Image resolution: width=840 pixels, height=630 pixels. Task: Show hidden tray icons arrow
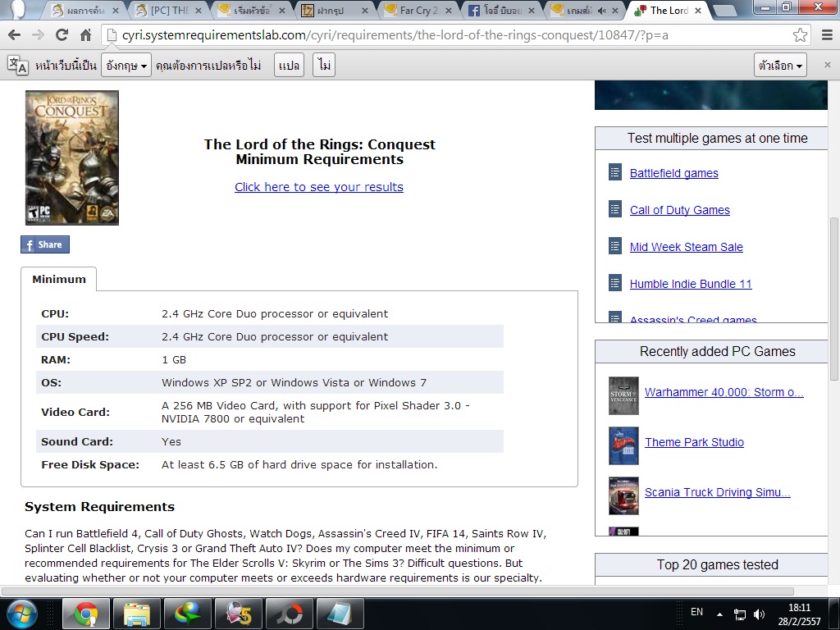[x=719, y=614]
